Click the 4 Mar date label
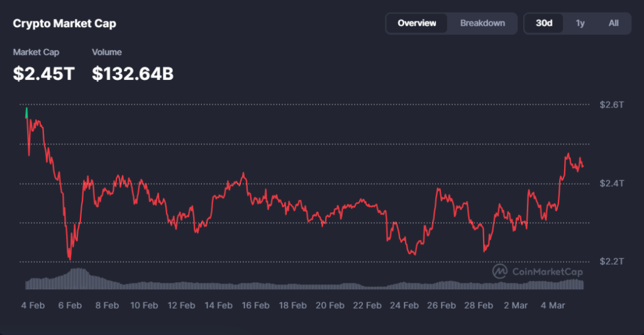 click(552, 306)
